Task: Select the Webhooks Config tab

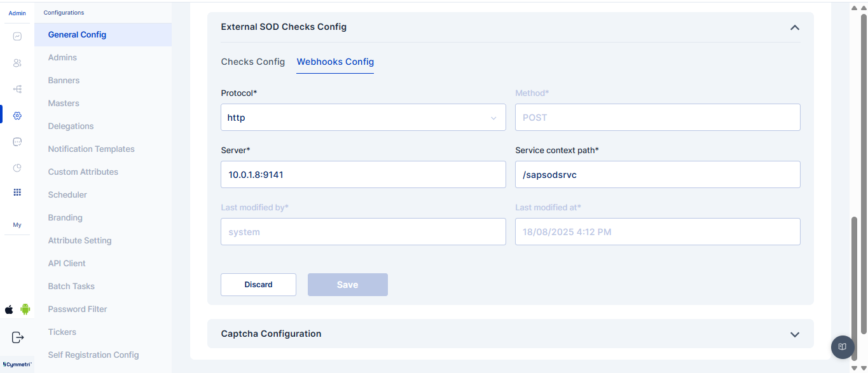Action: (x=335, y=62)
